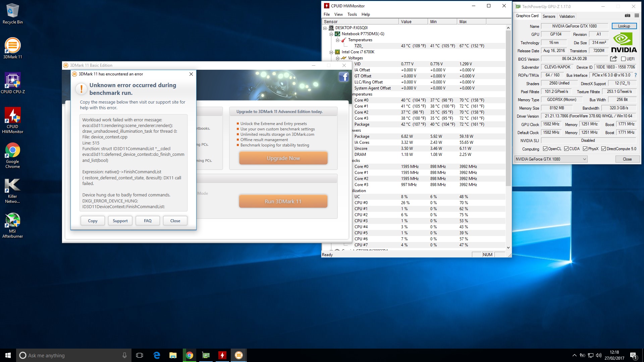
Task: Click Close in the error dialog
Action: 175,221
